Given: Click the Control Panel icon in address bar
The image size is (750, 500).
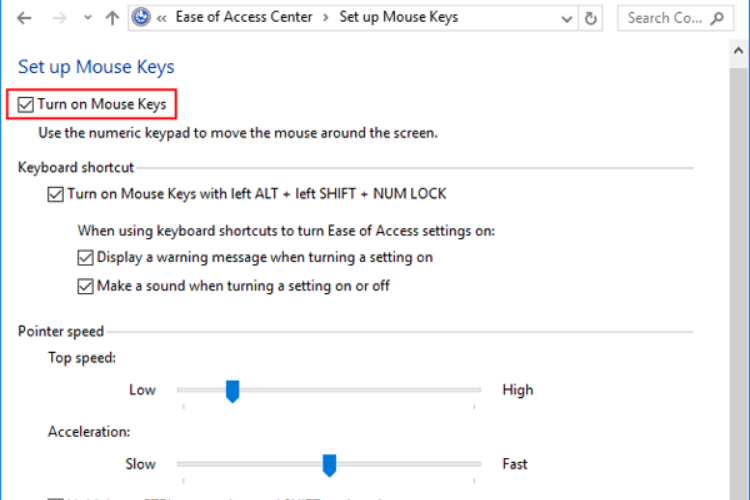Looking at the screenshot, I should pos(141,18).
